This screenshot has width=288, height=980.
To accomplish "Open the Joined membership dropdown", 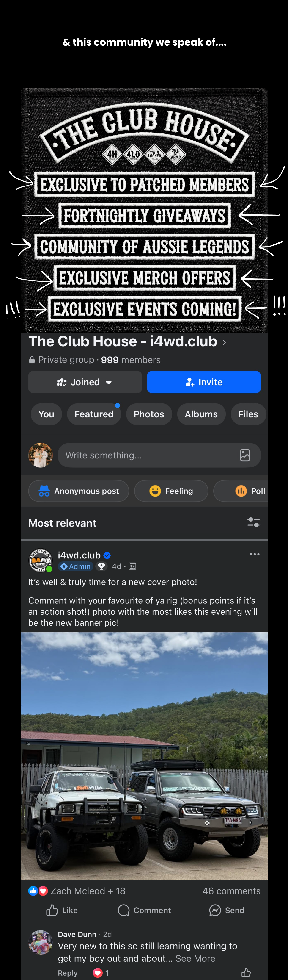I will click(85, 382).
